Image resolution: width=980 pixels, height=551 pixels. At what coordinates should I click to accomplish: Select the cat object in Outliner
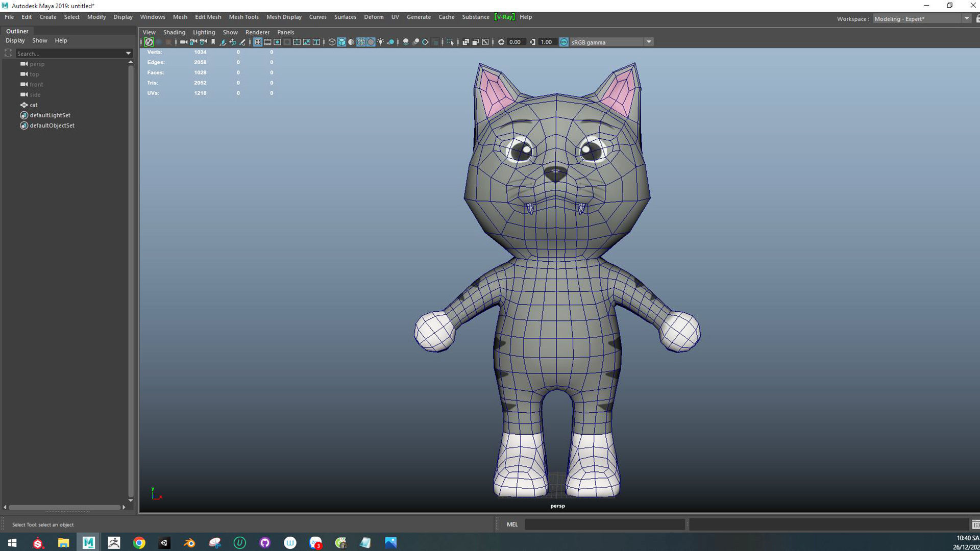pyautogui.click(x=34, y=105)
